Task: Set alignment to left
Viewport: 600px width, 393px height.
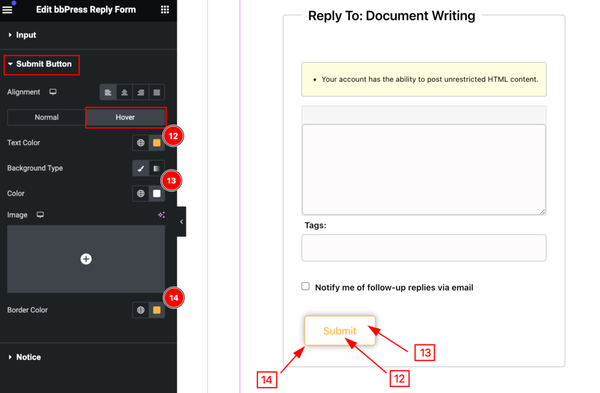Action: click(108, 92)
